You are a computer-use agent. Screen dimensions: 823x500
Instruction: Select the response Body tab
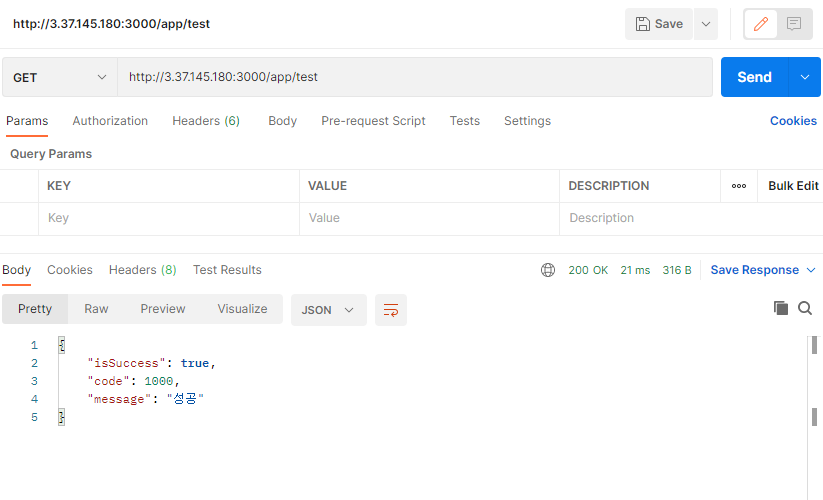coord(16,270)
